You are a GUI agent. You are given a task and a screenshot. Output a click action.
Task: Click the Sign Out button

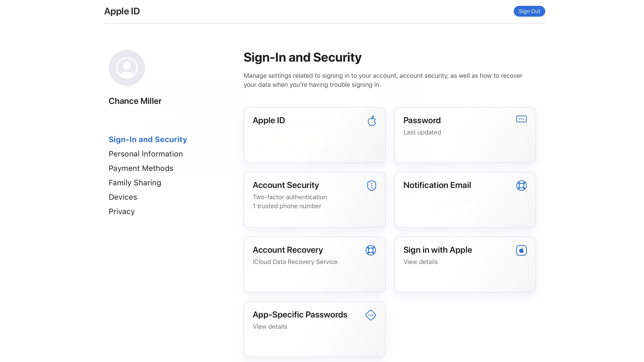[x=529, y=11]
